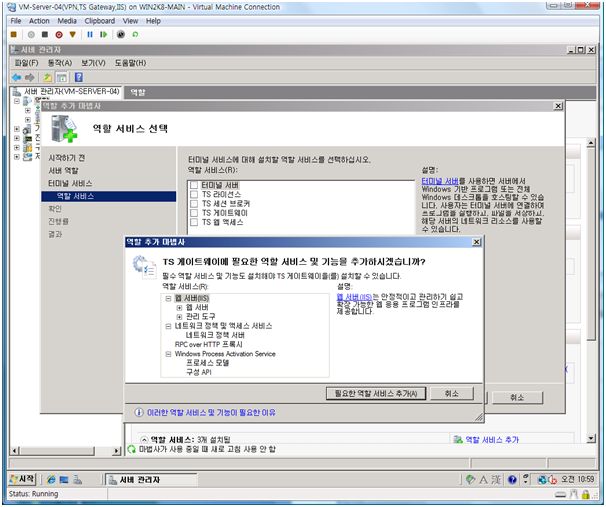This screenshot has height=507, width=606.
Task: Open the Clipboard menu
Action: 100,21
